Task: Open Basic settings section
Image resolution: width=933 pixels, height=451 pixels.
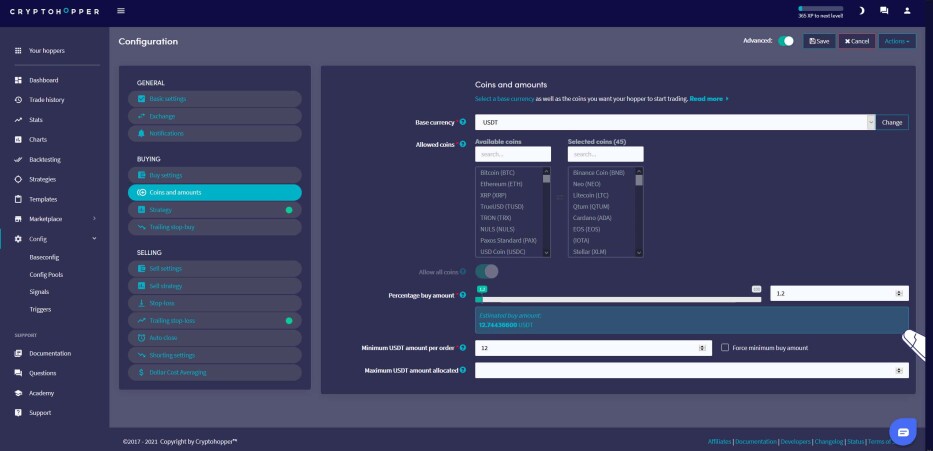Action: [x=215, y=99]
